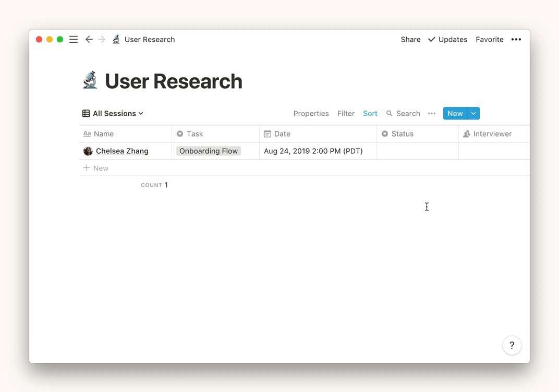This screenshot has width=559, height=392.
Task: Click the forward navigation arrow
Action: point(102,40)
